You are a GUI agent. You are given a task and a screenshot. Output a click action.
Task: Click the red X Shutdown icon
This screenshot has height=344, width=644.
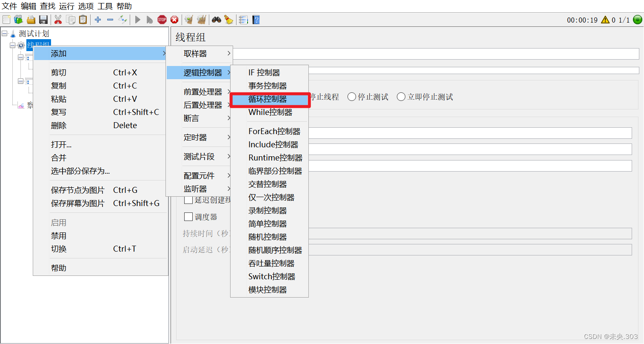click(174, 20)
